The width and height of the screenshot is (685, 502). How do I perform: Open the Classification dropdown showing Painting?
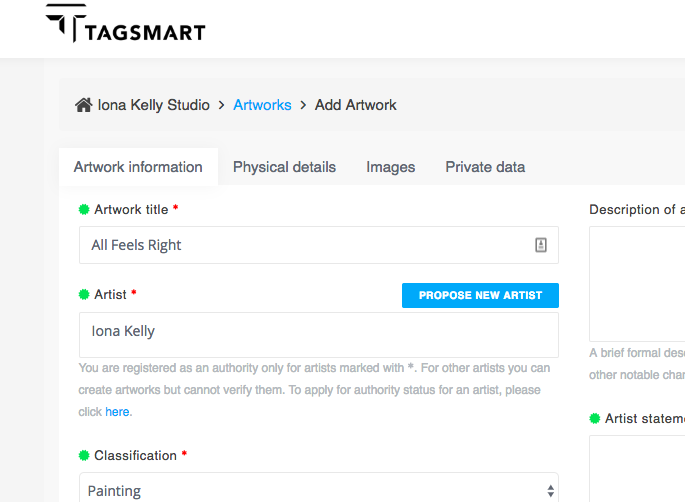310,490
